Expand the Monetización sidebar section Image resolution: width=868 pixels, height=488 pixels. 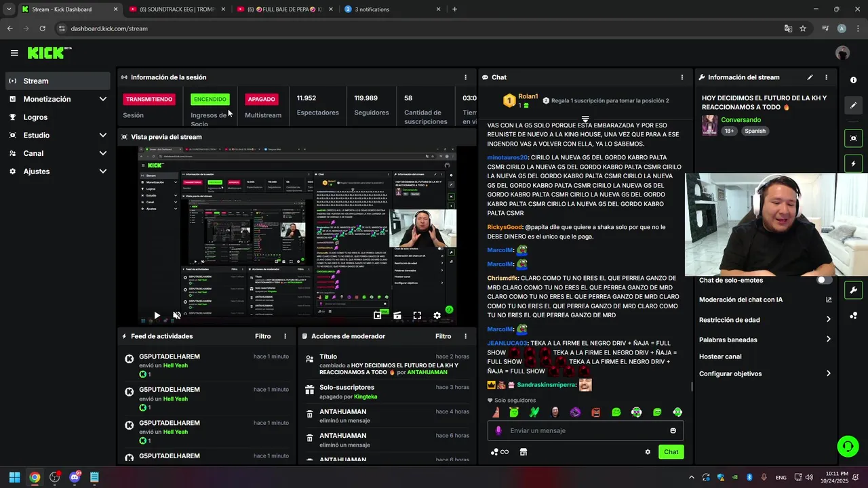pos(58,99)
